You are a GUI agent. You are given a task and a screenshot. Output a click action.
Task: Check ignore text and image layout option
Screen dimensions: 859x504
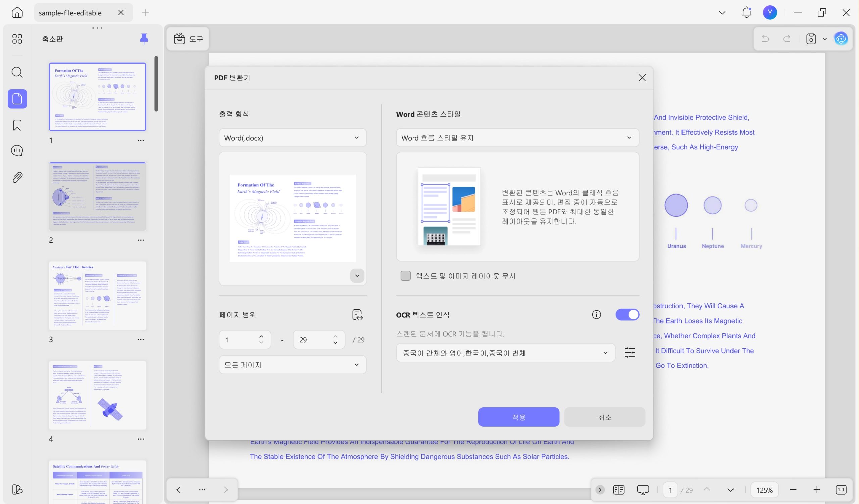coord(405,276)
